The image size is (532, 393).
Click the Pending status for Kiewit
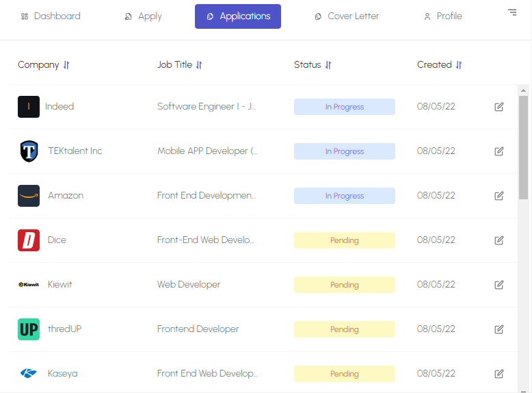click(345, 285)
